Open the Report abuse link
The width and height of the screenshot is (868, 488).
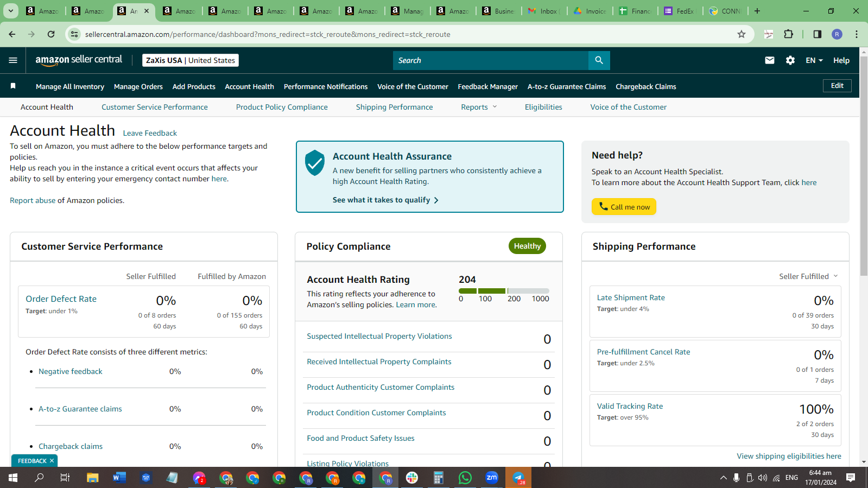[x=33, y=200]
